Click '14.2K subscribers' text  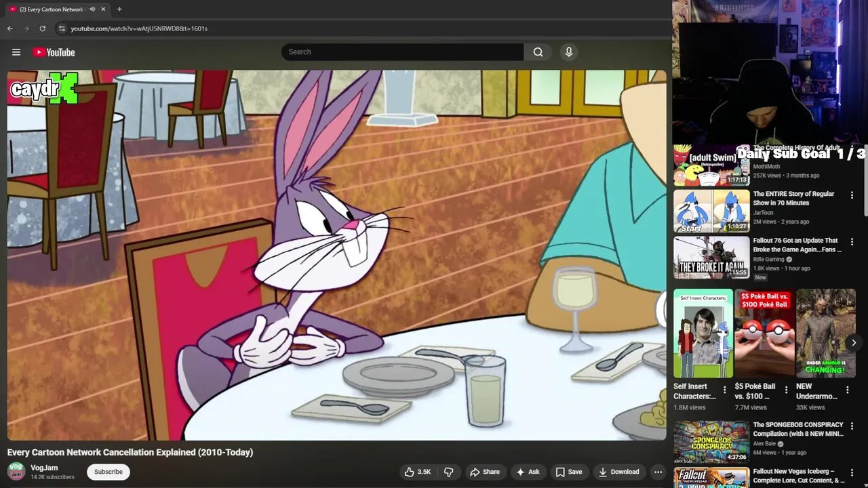click(52, 477)
